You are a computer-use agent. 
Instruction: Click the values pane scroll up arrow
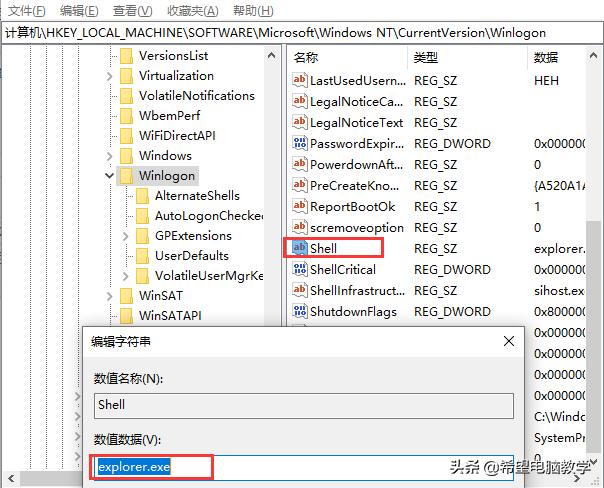[x=593, y=56]
